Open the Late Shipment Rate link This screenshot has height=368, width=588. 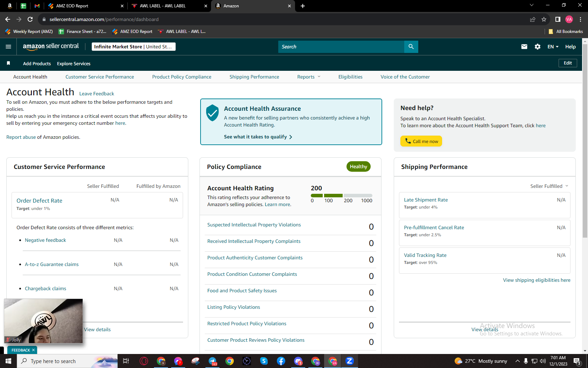pos(426,200)
